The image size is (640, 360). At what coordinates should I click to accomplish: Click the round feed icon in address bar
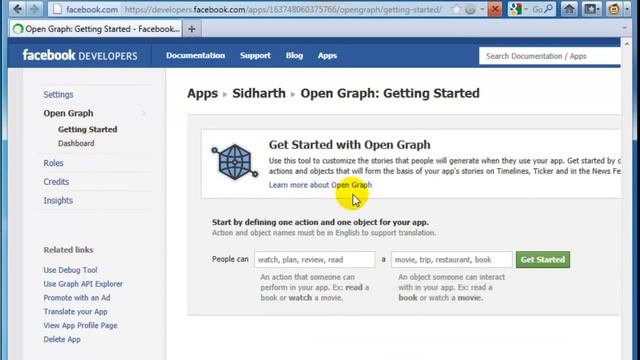coord(470,9)
